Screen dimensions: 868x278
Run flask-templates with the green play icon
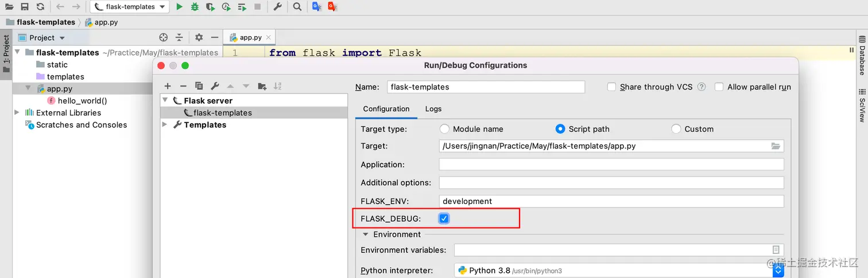(x=180, y=7)
